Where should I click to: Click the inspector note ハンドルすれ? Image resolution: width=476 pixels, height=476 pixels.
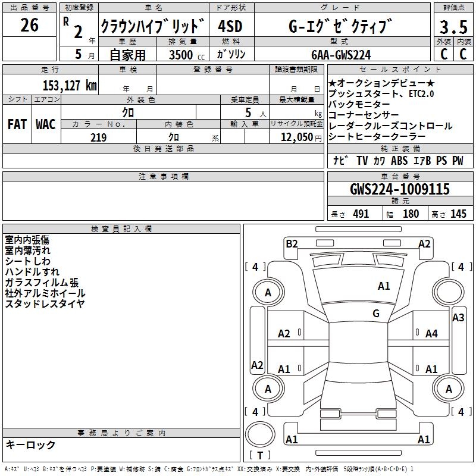pos(32,272)
